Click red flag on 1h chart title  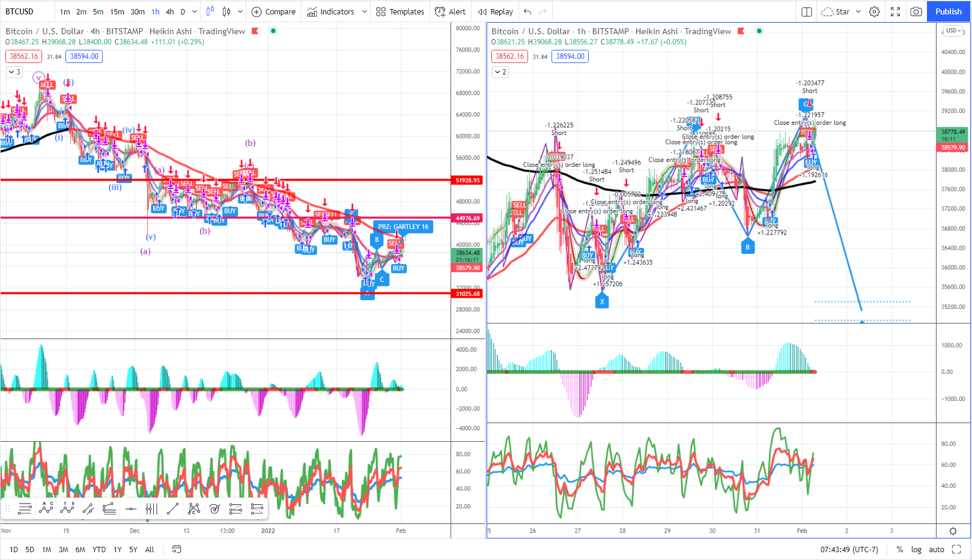[x=741, y=31]
